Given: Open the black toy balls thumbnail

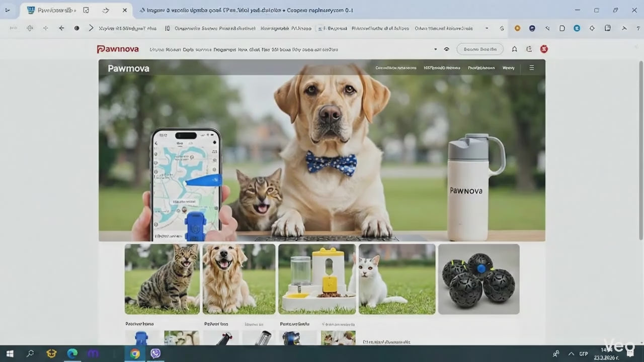Looking at the screenshot, I should (x=478, y=279).
